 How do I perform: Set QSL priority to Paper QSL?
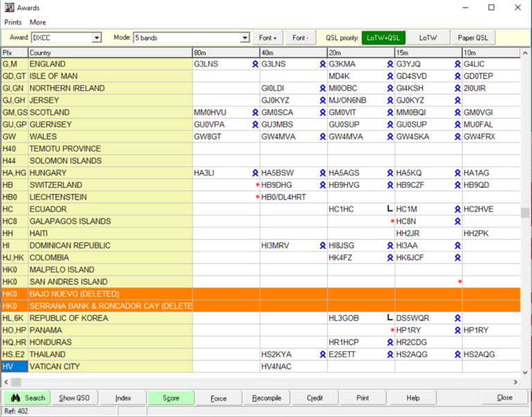[472, 37]
